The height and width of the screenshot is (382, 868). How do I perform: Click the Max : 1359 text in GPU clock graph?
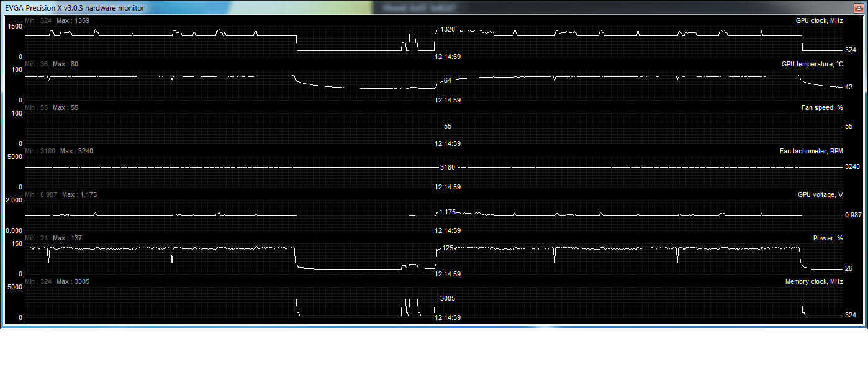[x=72, y=21]
